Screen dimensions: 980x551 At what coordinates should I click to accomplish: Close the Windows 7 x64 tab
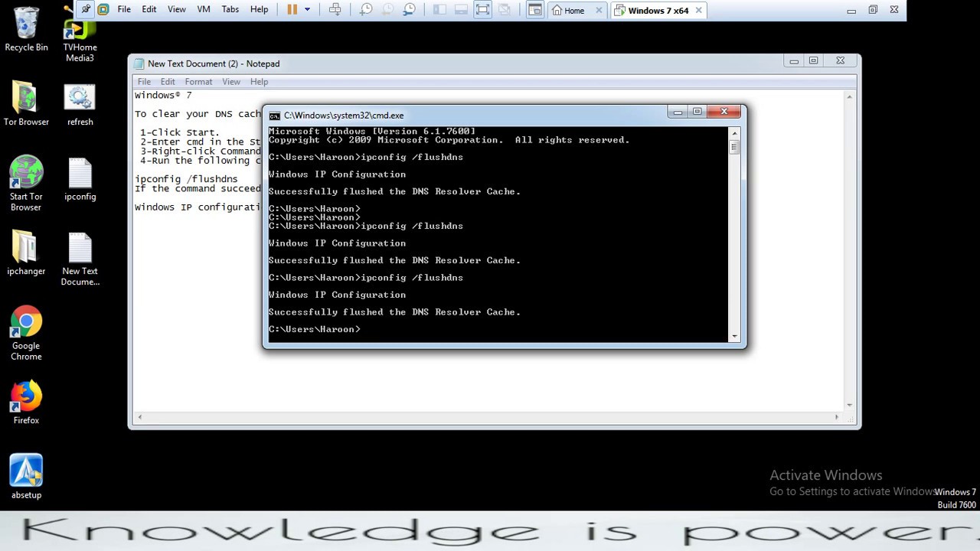[x=698, y=11]
